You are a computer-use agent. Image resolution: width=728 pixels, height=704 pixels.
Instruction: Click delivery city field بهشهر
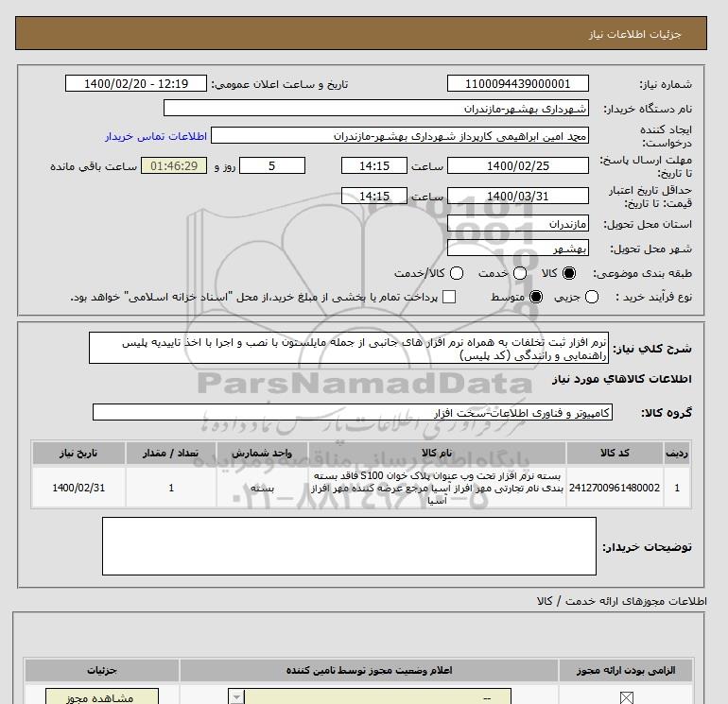click(x=518, y=249)
